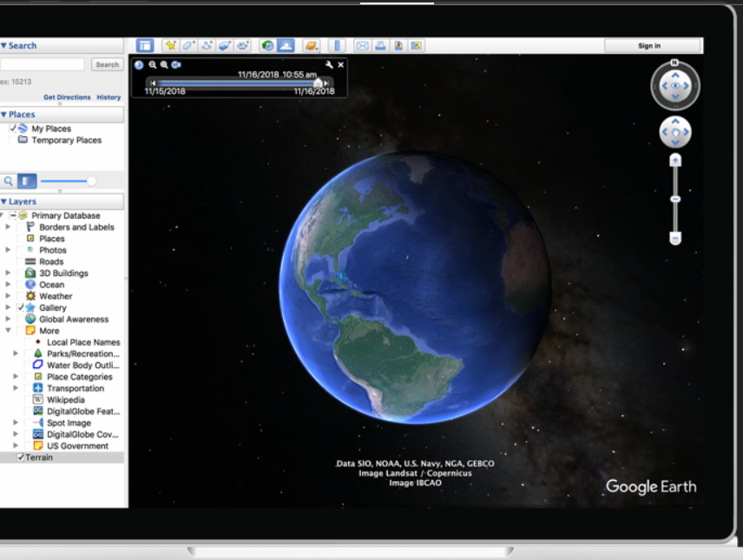Disable the Gallery layer checkbox
This screenshot has width=743, height=560.
point(21,307)
